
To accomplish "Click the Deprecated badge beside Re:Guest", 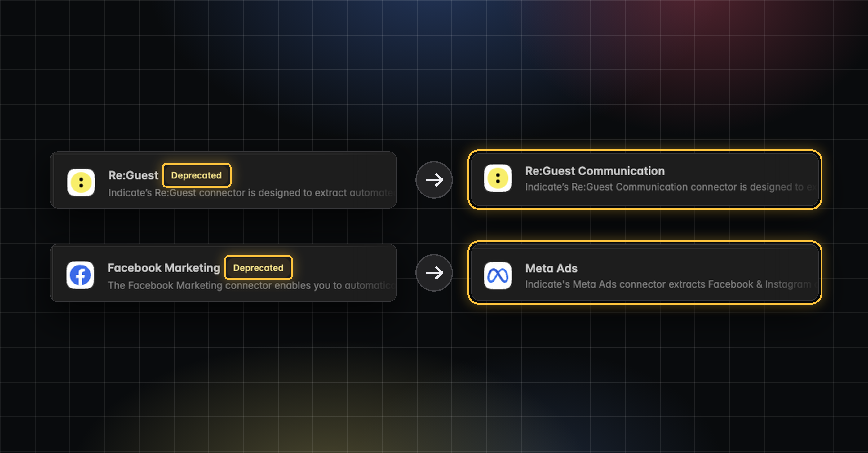I will pyautogui.click(x=197, y=175).
